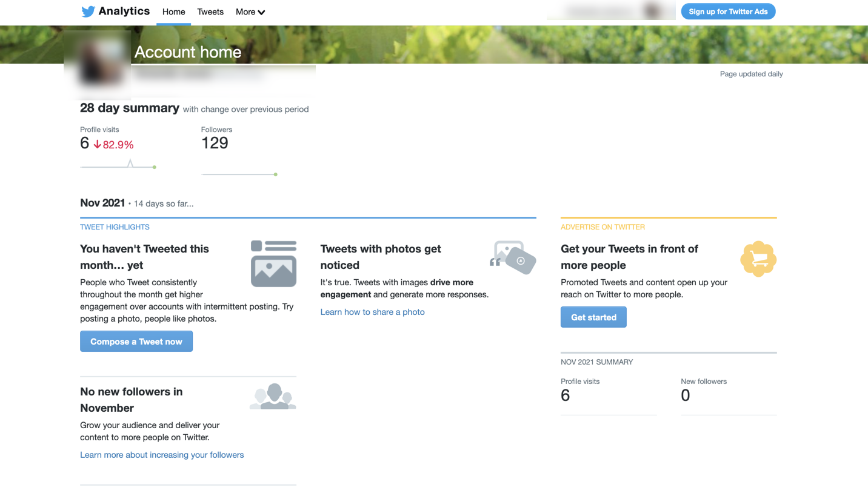Open Learn more about increasing your followers
Image resolution: width=868 pixels, height=496 pixels.
(x=162, y=455)
